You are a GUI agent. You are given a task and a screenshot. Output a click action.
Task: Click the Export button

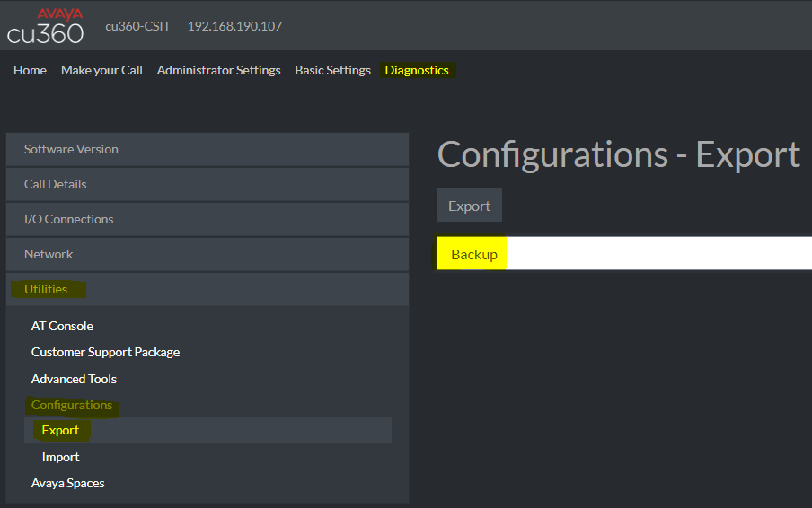[469, 206]
